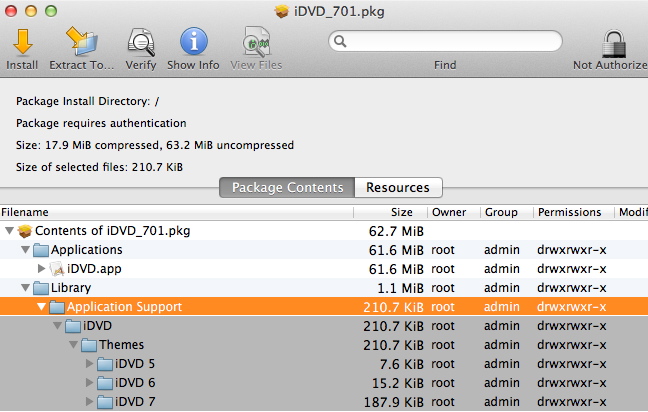Click the 7.6 KiB size of iDVD 5
The image size is (648, 412).
402,364
